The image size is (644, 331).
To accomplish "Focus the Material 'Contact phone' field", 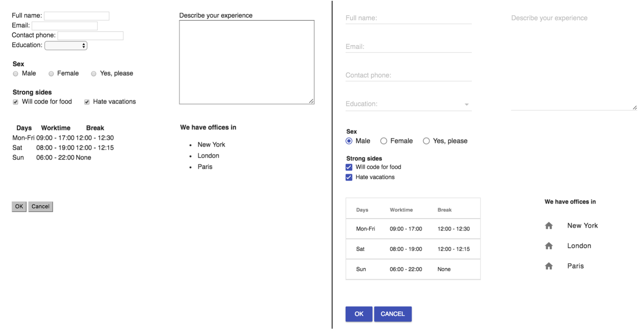I will click(408, 75).
